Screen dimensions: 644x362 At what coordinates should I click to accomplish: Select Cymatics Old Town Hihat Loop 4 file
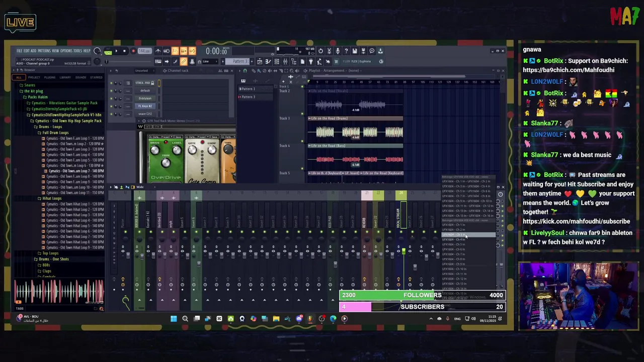click(x=72, y=220)
